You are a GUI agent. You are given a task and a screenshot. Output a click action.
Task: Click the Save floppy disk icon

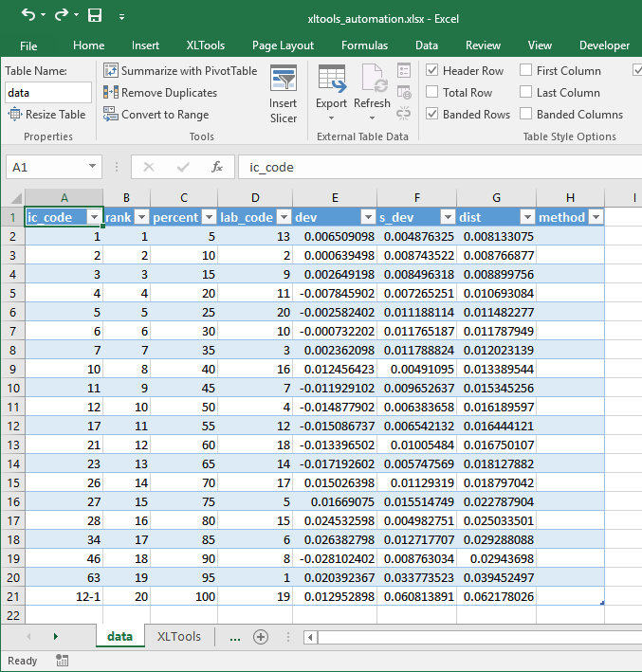pyautogui.click(x=94, y=15)
